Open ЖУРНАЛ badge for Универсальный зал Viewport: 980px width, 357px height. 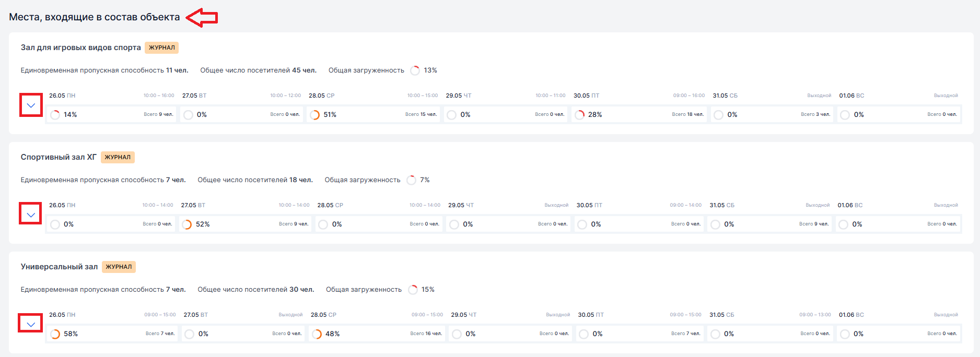pyautogui.click(x=119, y=267)
